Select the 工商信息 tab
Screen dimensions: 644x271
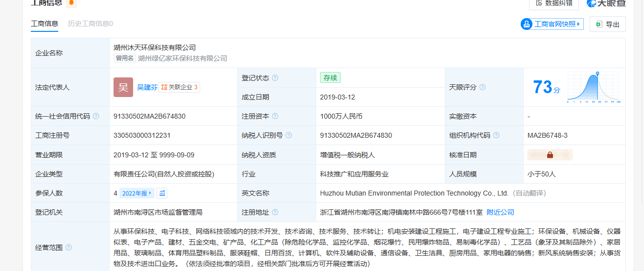coord(45,24)
